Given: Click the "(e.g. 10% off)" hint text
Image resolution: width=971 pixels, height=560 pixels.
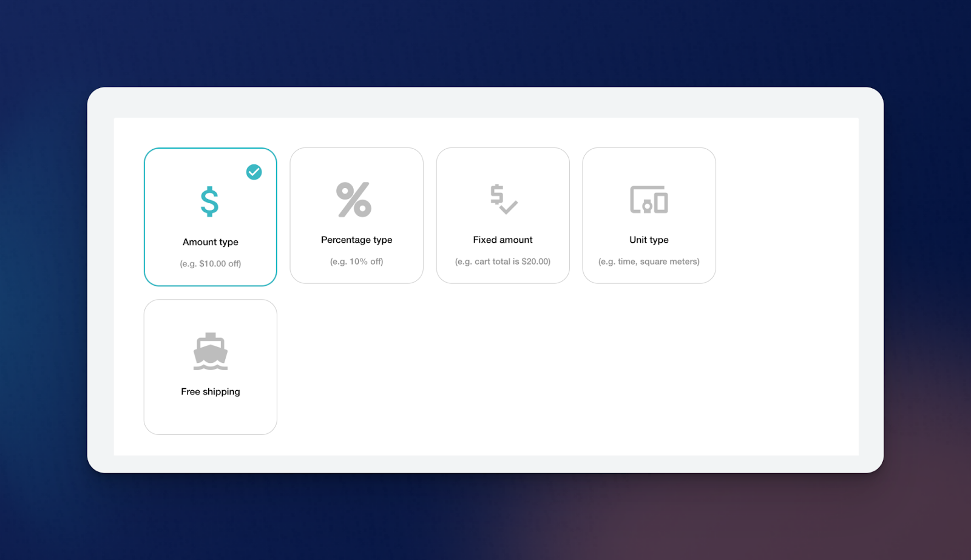Looking at the screenshot, I should [357, 261].
